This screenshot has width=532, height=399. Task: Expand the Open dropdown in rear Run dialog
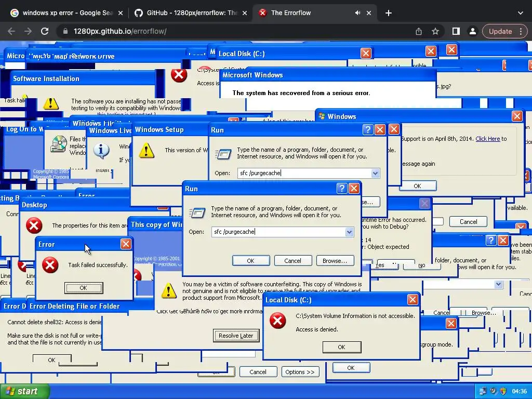375,174
